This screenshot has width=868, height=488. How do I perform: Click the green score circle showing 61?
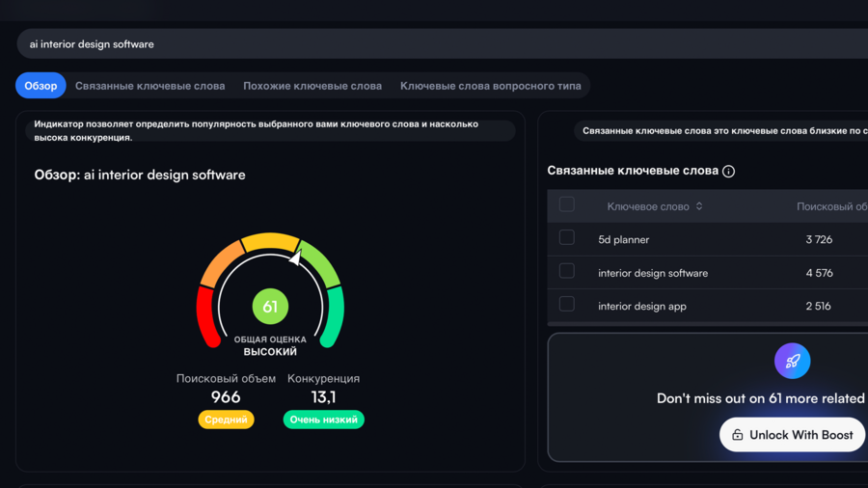270,307
